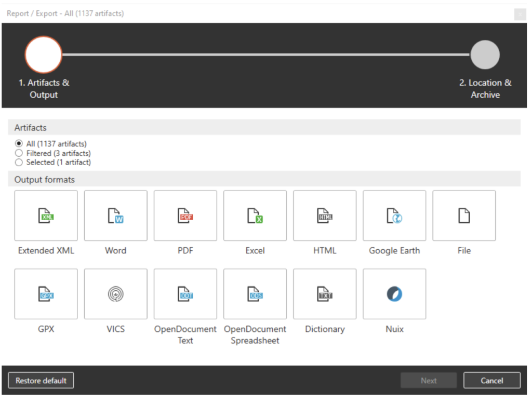Click the 'Excel' label text
The height and width of the screenshot is (404, 532).
coord(255,250)
